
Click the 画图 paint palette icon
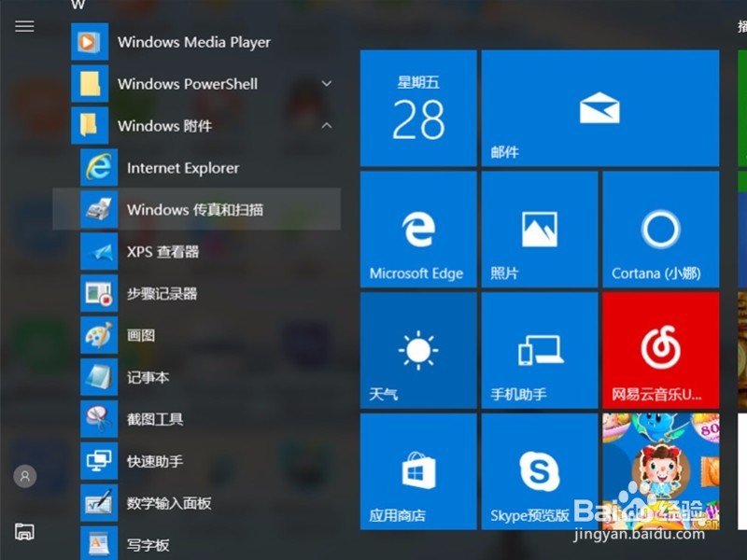(99, 335)
